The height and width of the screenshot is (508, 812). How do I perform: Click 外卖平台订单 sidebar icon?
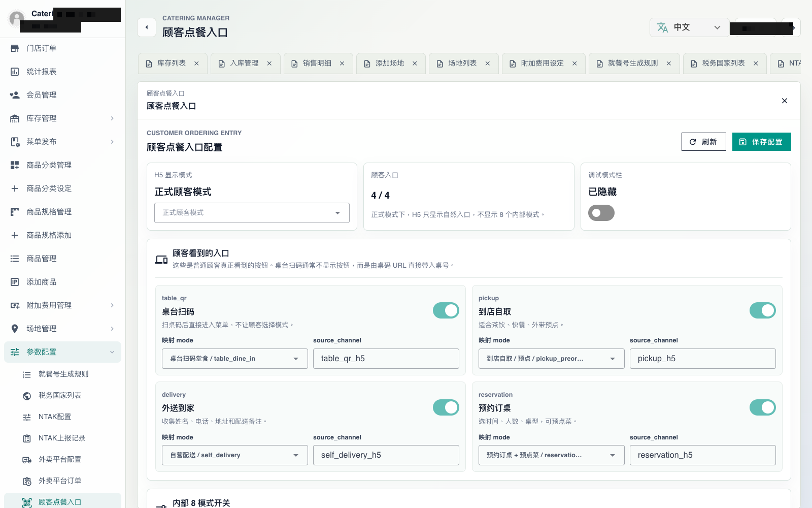27,481
